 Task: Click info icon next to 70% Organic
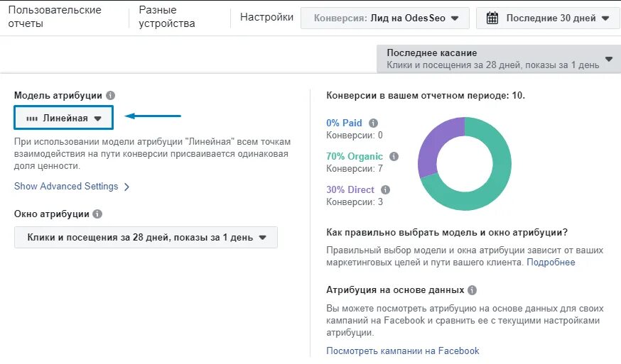click(394, 156)
